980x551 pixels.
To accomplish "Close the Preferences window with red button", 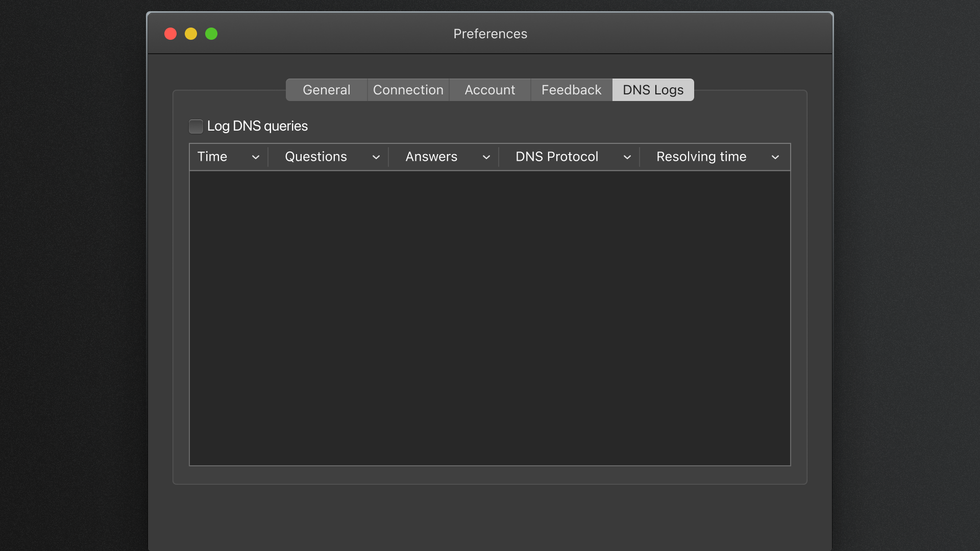I will pos(170,34).
